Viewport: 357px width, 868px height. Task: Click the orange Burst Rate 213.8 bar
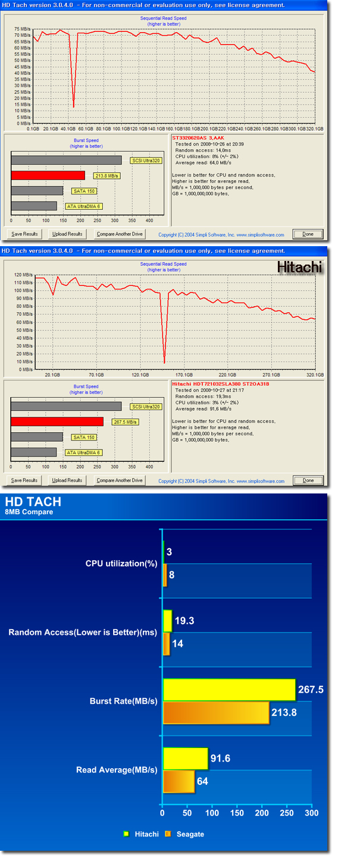click(x=216, y=712)
